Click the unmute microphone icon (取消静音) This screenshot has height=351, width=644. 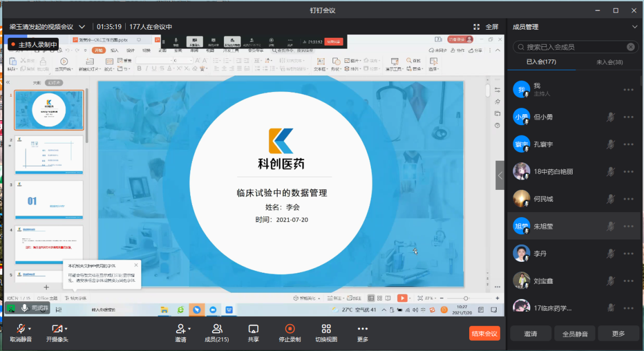coord(21,329)
